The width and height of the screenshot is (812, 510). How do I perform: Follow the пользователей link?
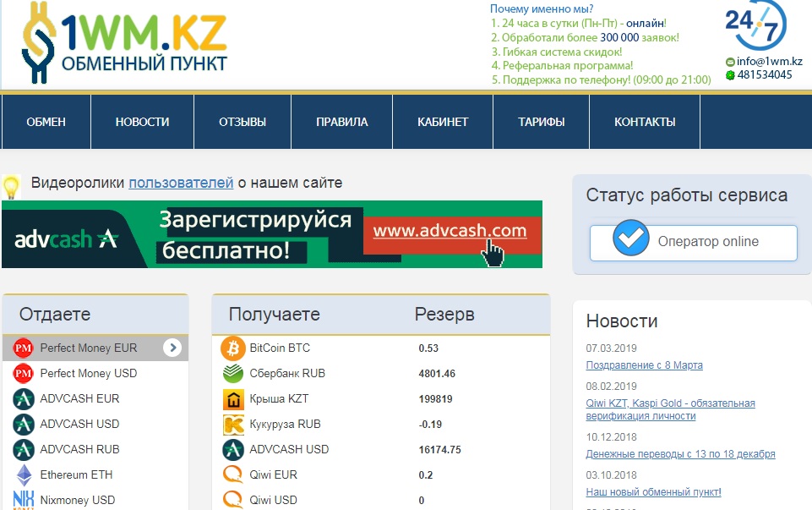pos(182,183)
